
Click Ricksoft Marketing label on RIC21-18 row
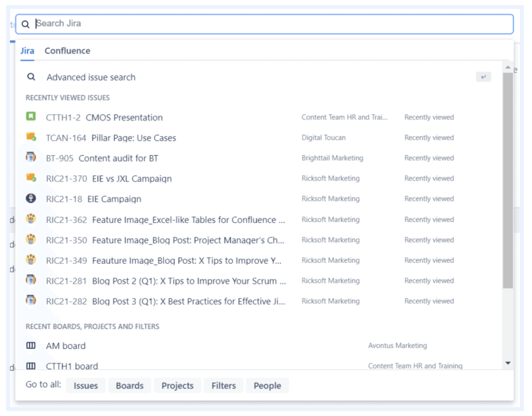click(330, 198)
